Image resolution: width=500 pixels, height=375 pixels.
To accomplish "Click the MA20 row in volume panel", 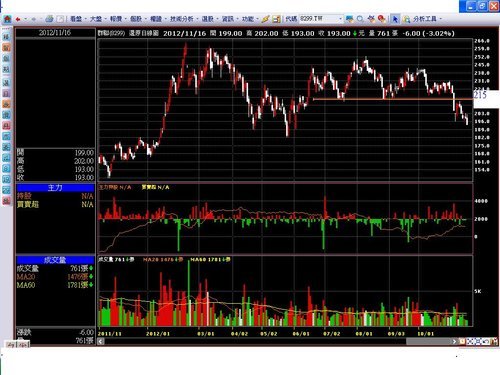I will coord(55,277).
